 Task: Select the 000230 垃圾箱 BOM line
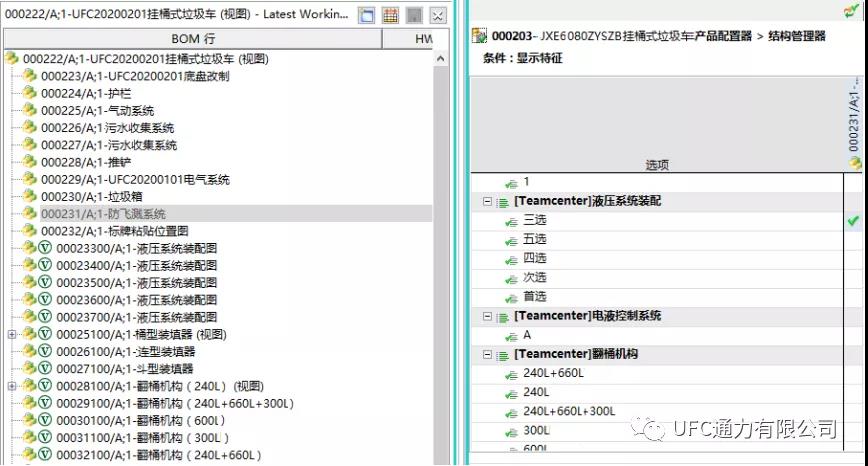[x=91, y=197]
